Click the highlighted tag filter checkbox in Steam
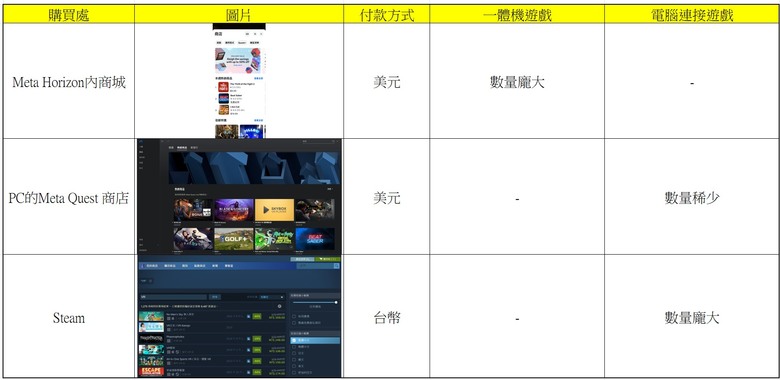 point(294,340)
